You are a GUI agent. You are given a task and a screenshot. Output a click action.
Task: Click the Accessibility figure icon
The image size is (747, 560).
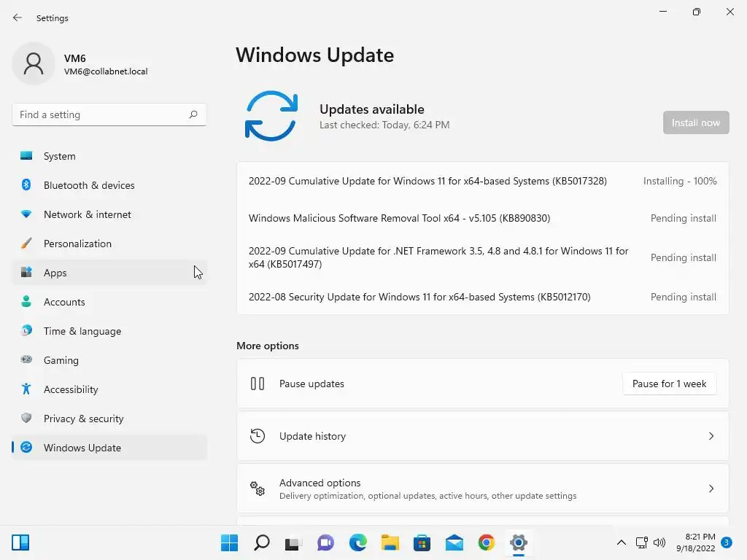coord(26,389)
